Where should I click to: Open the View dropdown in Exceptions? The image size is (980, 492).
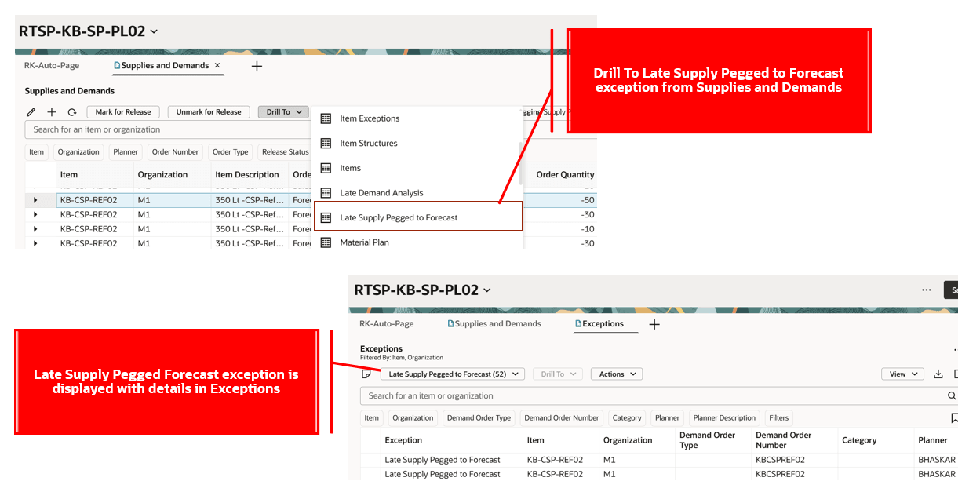click(902, 374)
